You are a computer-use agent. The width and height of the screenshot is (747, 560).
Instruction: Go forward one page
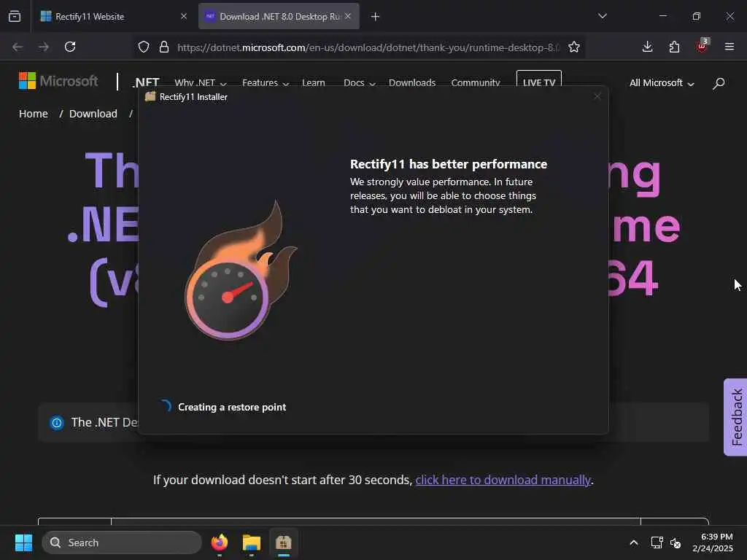(44, 47)
